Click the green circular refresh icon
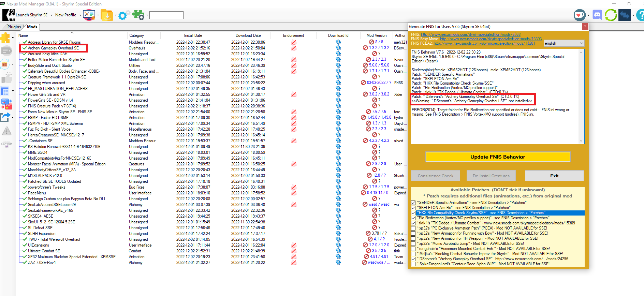 click(x=611, y=15)
